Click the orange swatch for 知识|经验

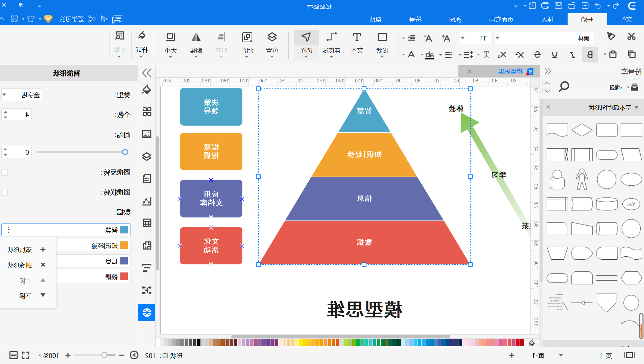(x=124, y=245)
